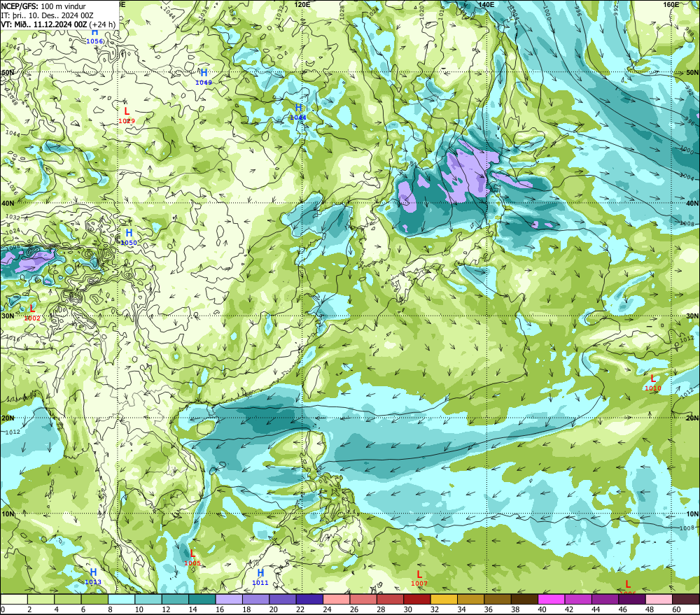Click the 14–16 dark teal legend swatch

click(x=202, y=599)
